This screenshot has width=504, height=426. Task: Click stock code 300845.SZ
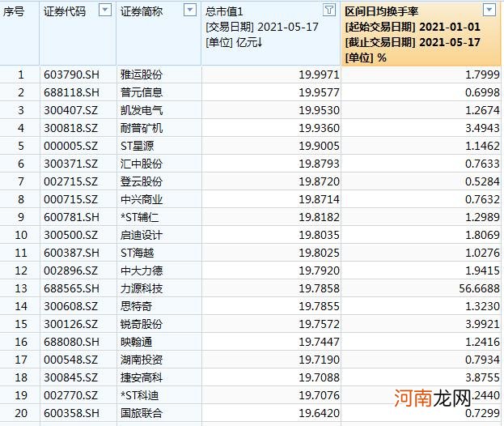point(70,377)
